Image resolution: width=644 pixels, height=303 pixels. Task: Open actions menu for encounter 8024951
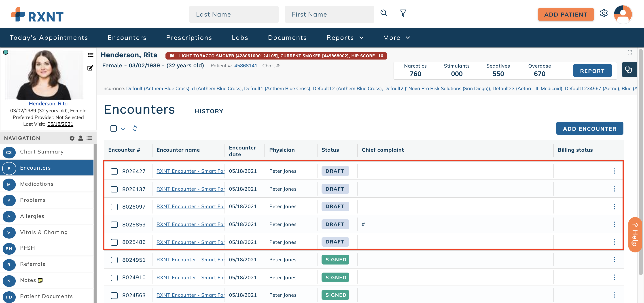(x=614, y=260)
